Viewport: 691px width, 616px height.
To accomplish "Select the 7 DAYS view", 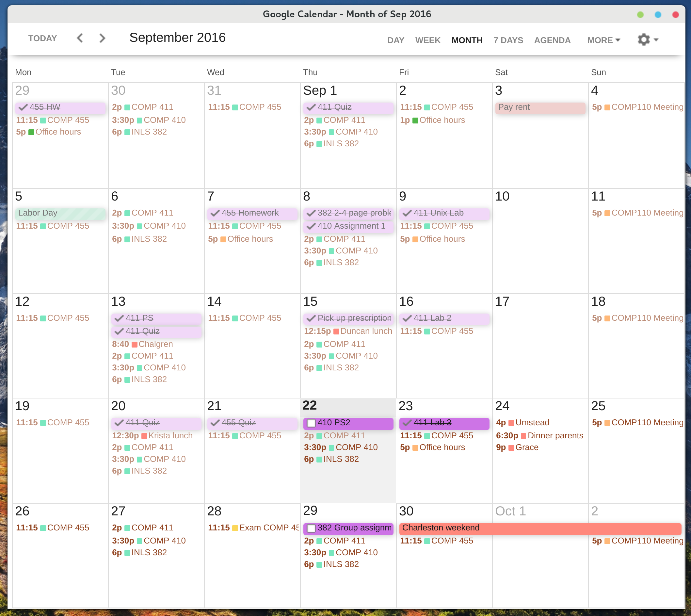I will click(x=508, y=40).
